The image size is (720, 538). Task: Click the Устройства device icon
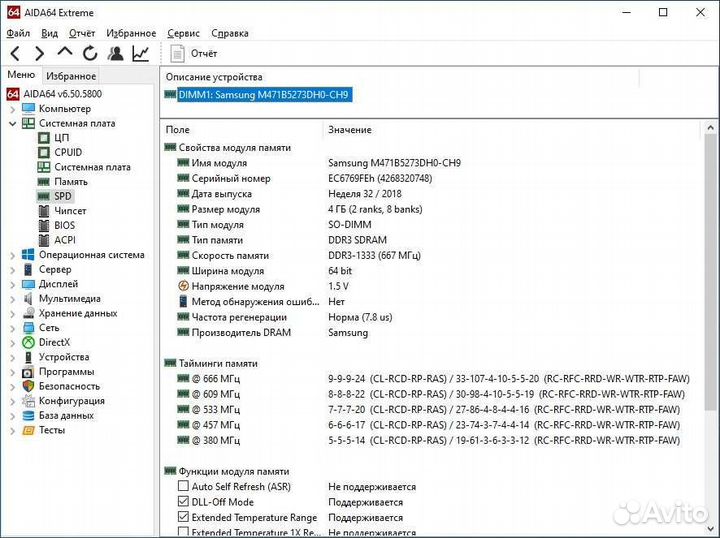point(28,357)
